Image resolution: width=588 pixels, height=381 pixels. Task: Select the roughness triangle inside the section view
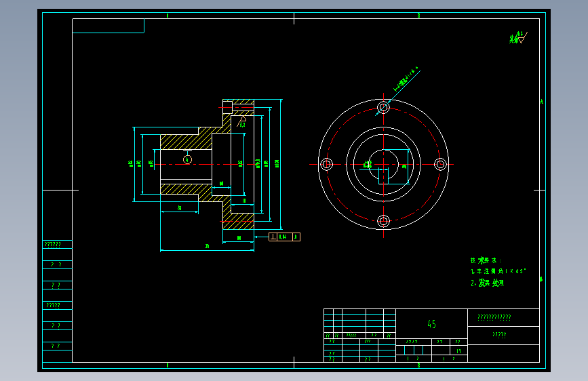(x=242, y=121)
